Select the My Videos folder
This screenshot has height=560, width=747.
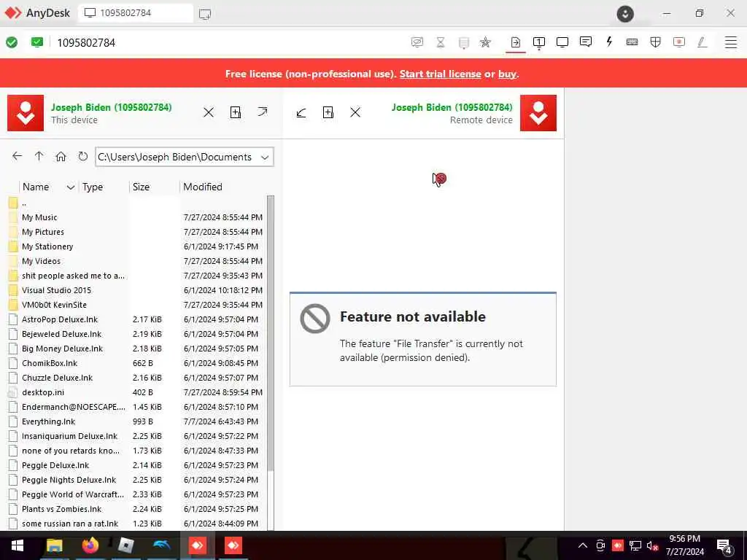(x=136, y=261)
